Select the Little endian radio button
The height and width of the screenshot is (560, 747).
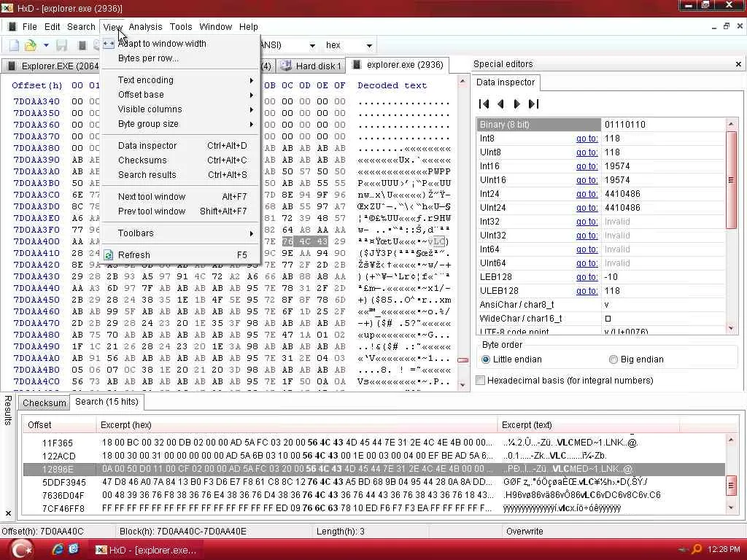485,359
